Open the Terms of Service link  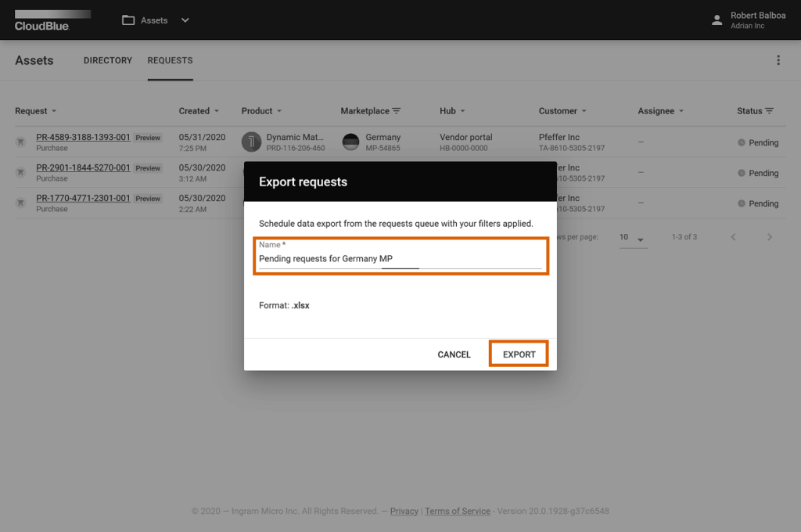point(458,511)
